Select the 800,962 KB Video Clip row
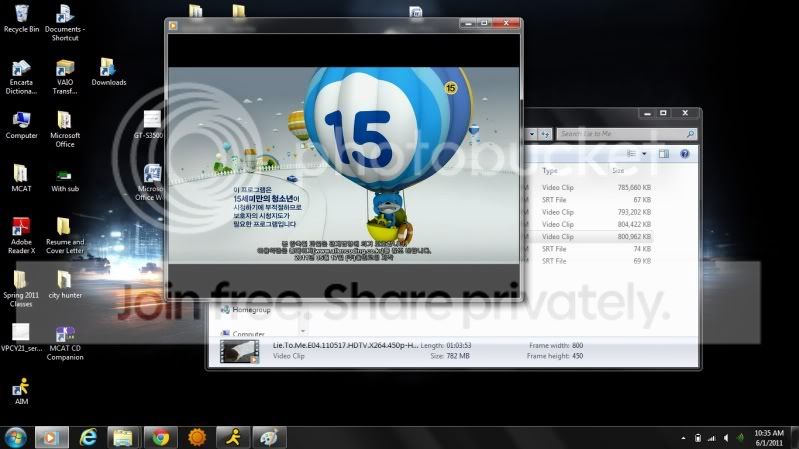This screenshot has width=799, height=449. click(x=589, y=237)
